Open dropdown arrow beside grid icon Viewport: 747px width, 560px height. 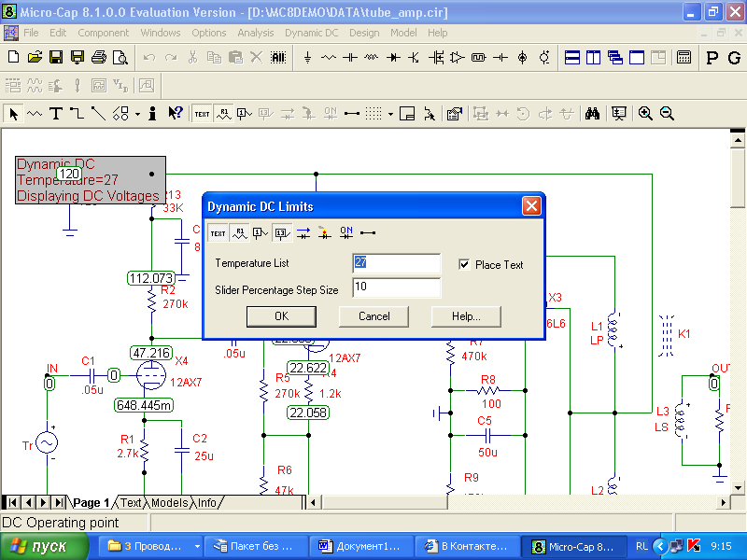click(390, 114)
